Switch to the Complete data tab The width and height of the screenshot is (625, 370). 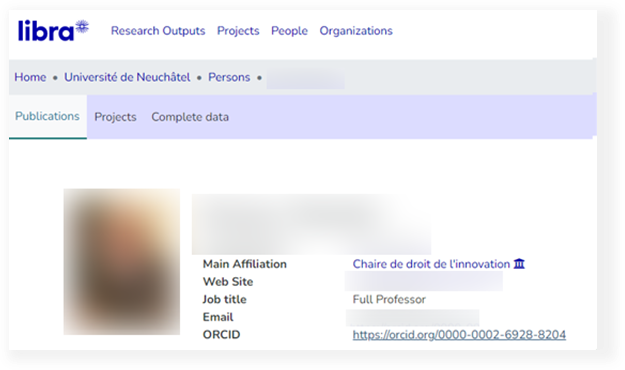pyautogui.click(x=190, y=117)
